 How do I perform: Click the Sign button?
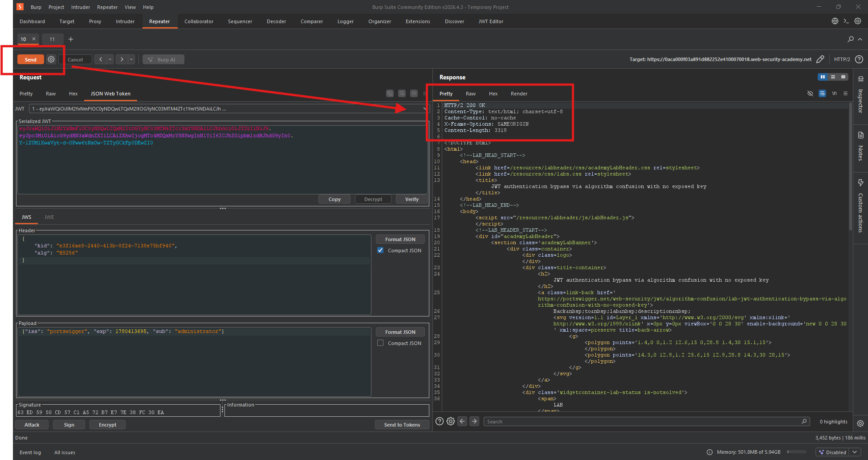69,425
